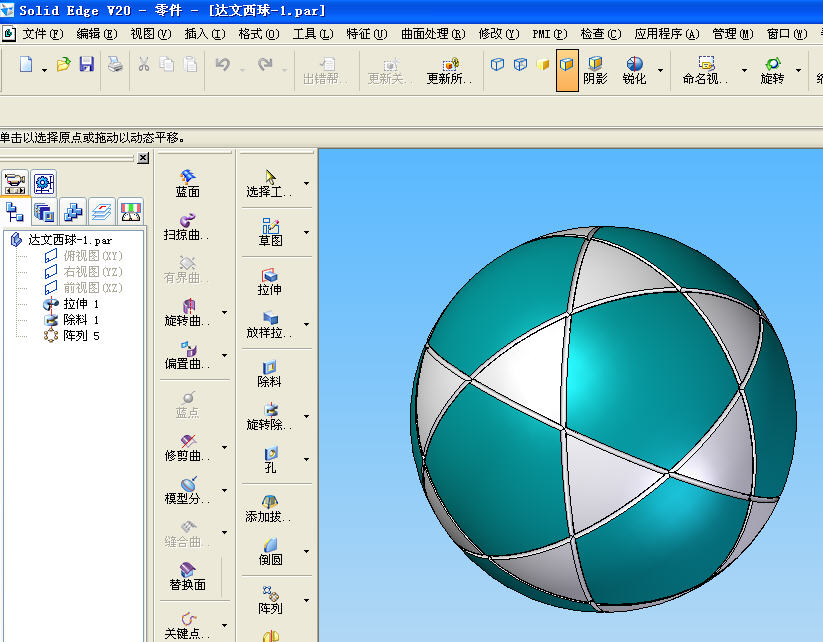Select the 添加拔 (add draft) tool
The image size is (823, 642).
[x=269, y=509]
